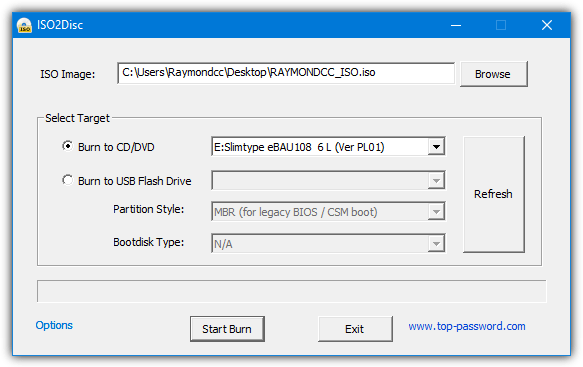Close the ISO2Disc window
583x367 pixels.
click(547, 25)
